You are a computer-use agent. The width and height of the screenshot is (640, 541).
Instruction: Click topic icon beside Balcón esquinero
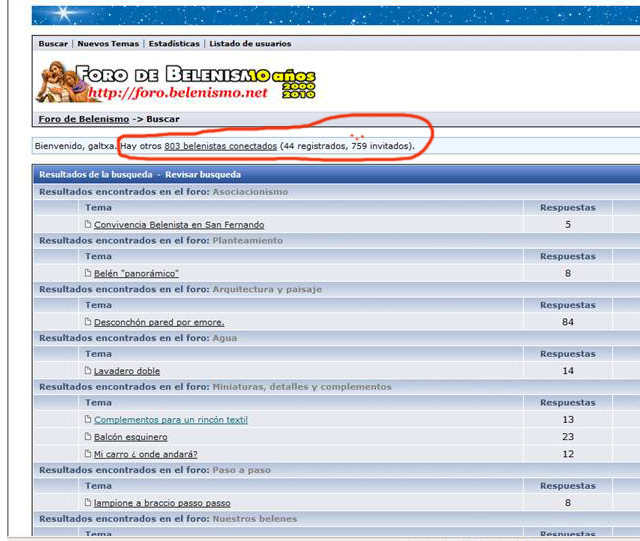88,437
